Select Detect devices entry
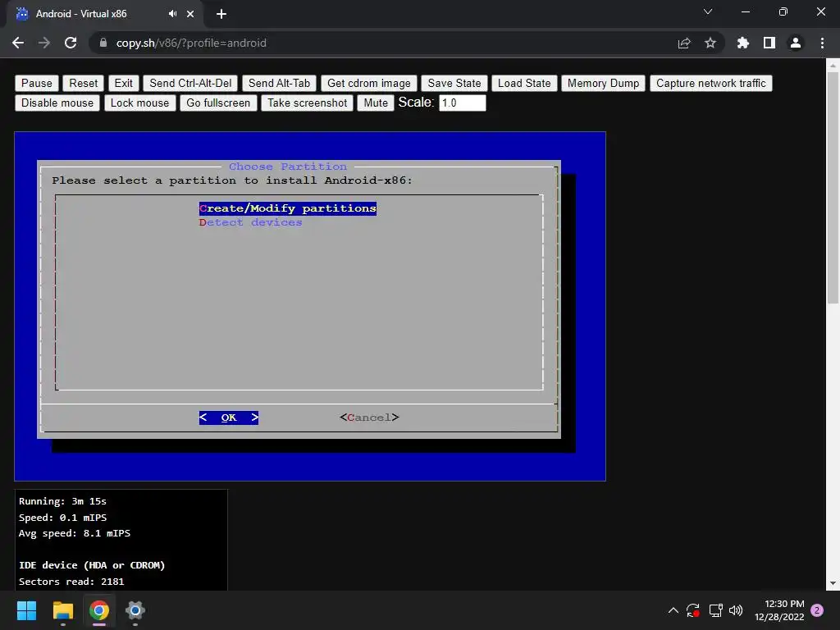 tap(251, 222)
